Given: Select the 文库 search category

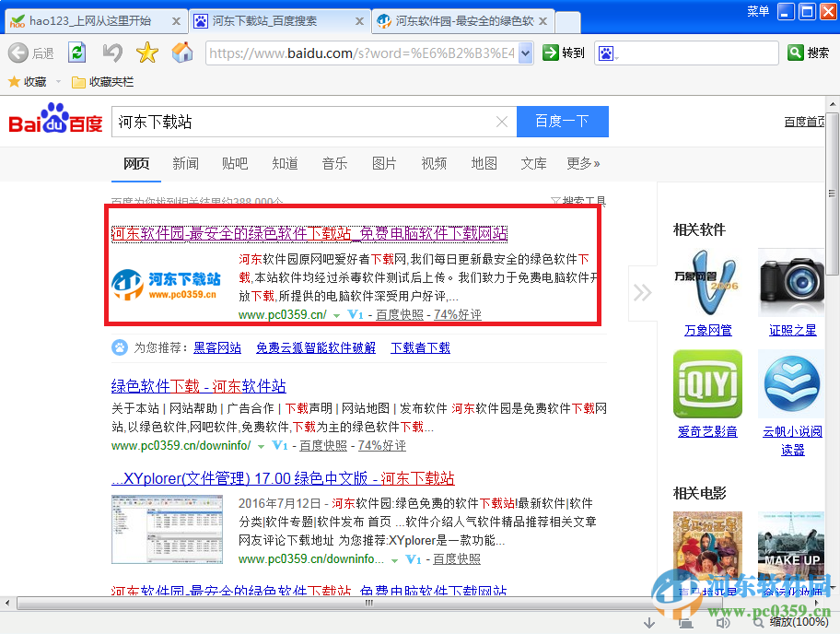Looking at the screenshot, I should 533,163.
